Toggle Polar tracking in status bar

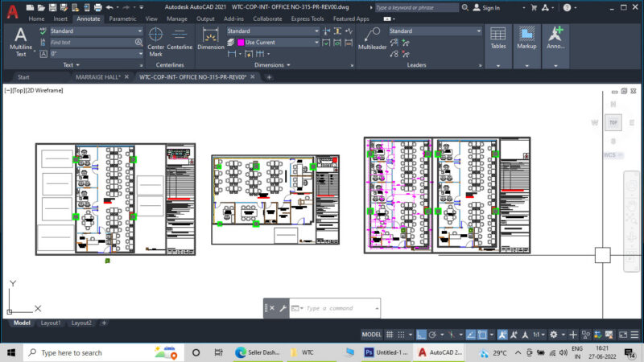[432, 335]
